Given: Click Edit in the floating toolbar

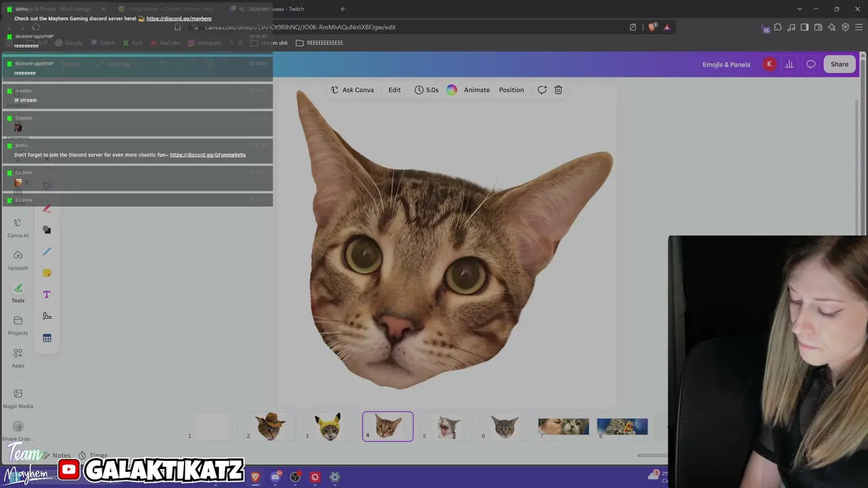Looking at the screenshot, I should tap(395, 89).
